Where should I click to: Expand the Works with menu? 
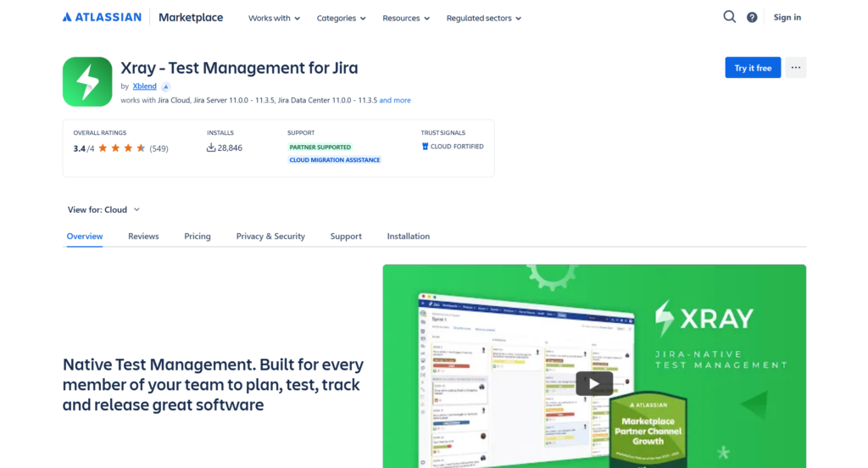point(274,19)
